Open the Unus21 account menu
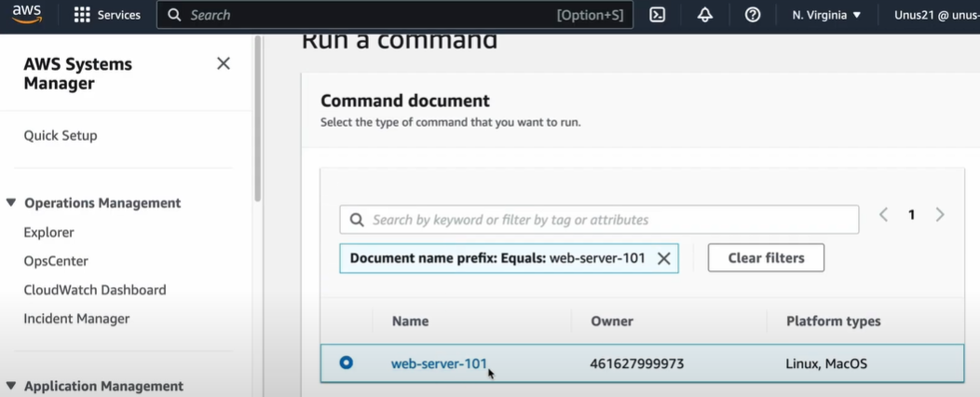The image size is (980, 397). [936, 15]
